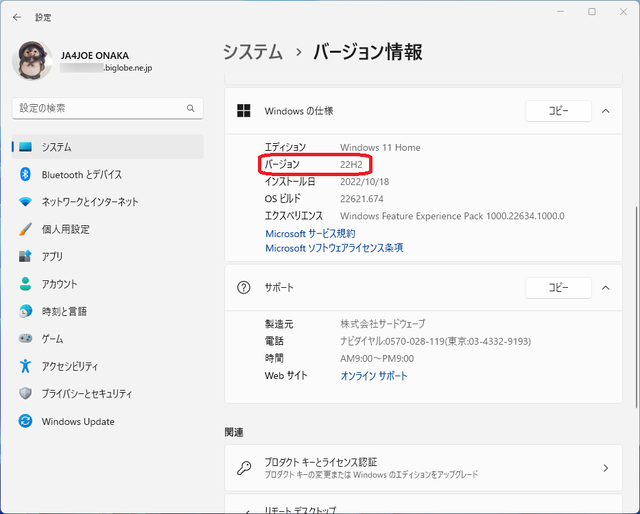Open the ゲーム controller icon

[x=25, y=338]
